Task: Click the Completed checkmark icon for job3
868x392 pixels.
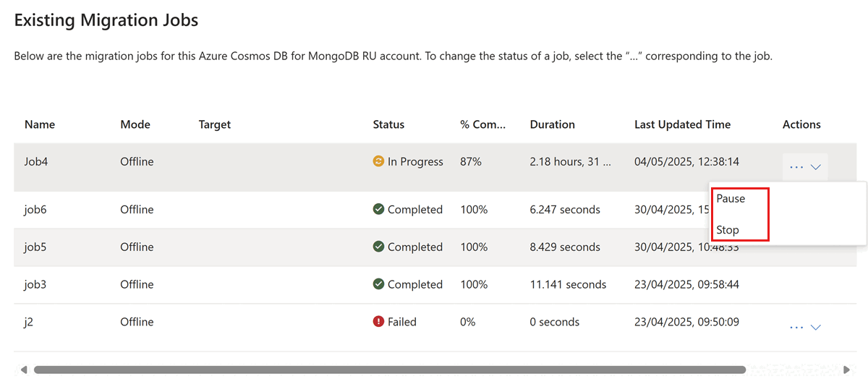Action: [x=378, y=284]
